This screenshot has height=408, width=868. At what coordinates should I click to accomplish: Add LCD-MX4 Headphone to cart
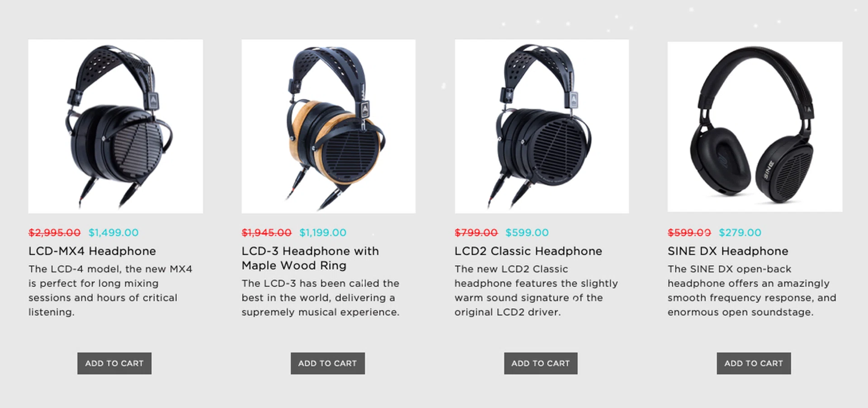pyautogui.click(x=114, y=363)
